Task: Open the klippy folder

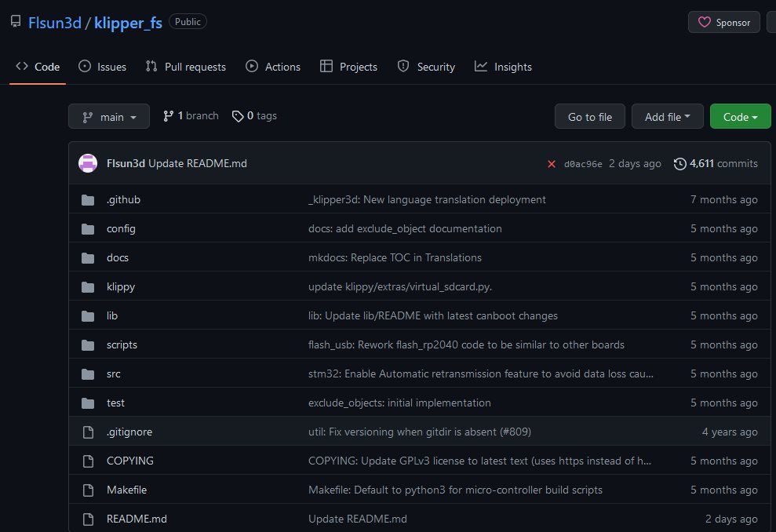Action: point(121,286)
